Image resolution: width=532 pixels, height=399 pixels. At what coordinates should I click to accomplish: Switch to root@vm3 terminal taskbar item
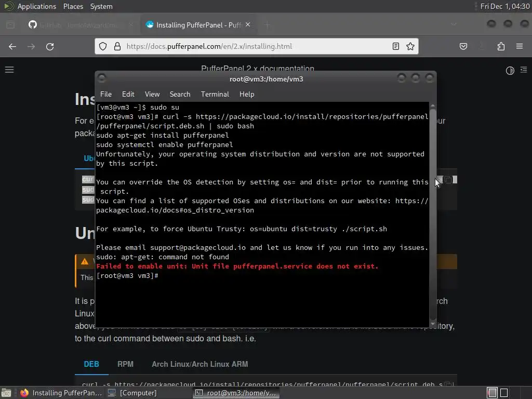tap(236, 393)
